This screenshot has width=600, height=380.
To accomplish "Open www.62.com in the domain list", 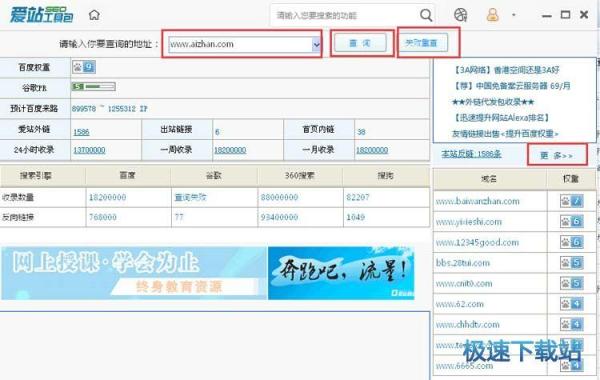I will click(x=460, y=304).
